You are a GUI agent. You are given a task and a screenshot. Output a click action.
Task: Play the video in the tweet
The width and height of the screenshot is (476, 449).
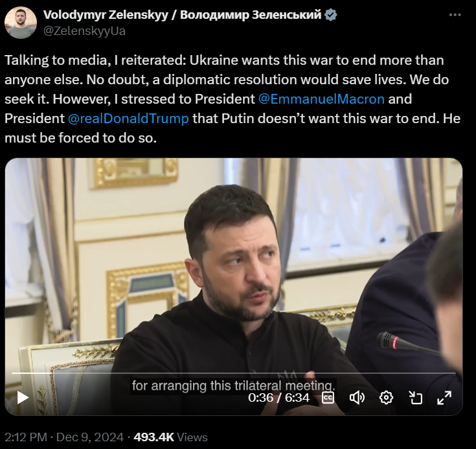point(23,397)
